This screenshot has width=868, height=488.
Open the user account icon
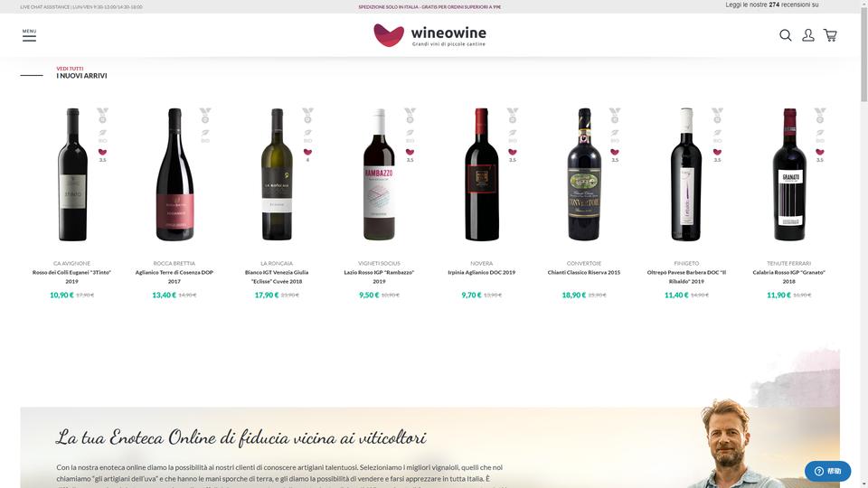(808, 35)
